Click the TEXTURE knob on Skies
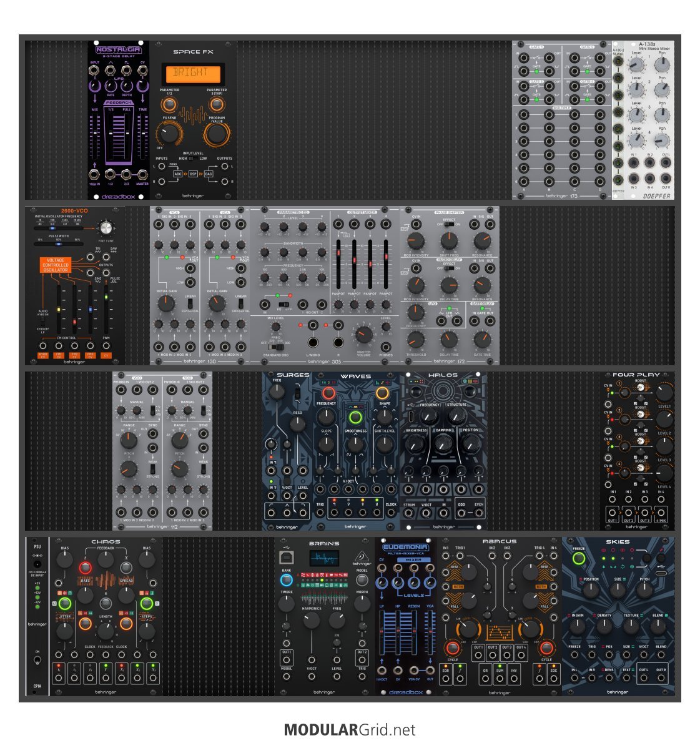Image resolution: width=700 pixels, height=743 pixels. pos(631,626)
